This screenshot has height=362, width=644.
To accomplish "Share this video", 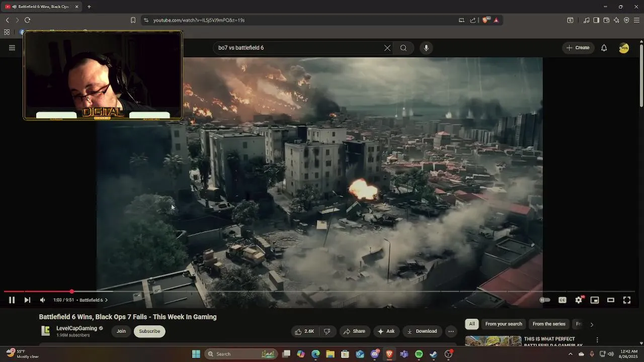I will [x=354, y=331].
